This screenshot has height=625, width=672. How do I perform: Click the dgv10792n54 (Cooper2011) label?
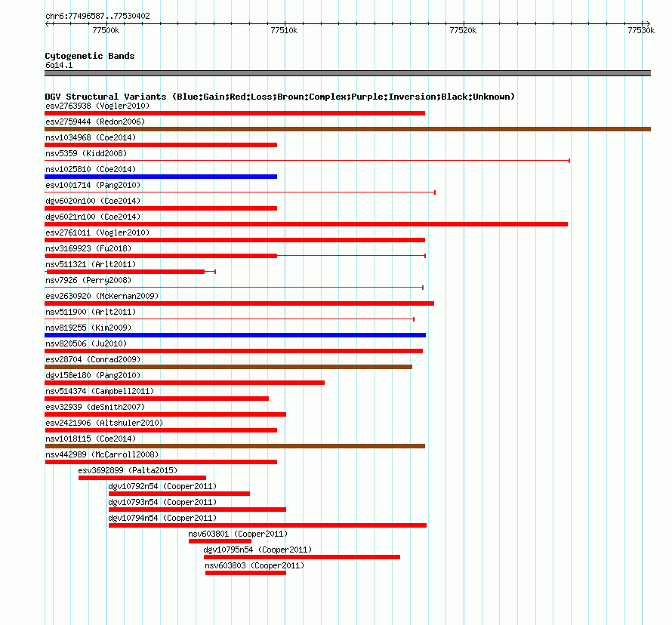(x=162, y=486)
